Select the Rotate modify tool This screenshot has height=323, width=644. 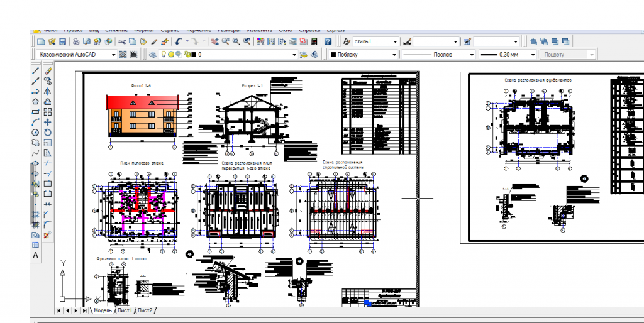tap(48, 133)
